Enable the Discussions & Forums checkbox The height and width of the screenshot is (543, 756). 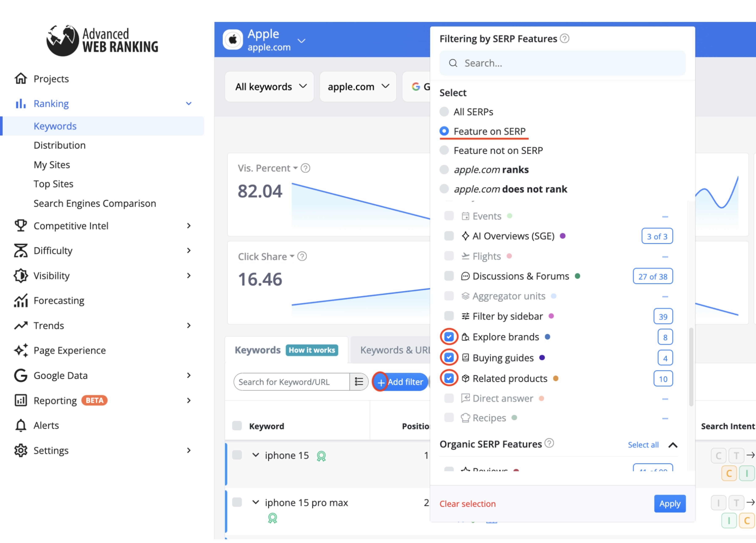point(449,276)
